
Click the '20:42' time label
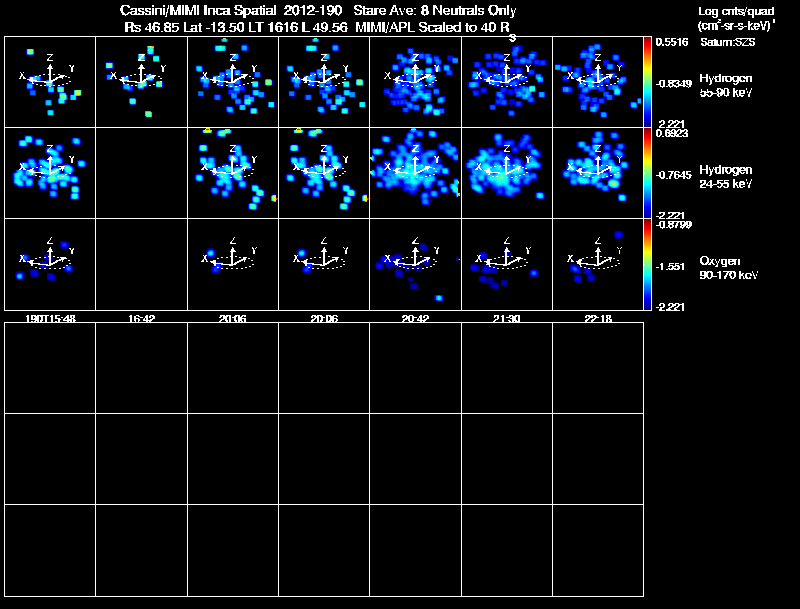[x=415, y=318]
